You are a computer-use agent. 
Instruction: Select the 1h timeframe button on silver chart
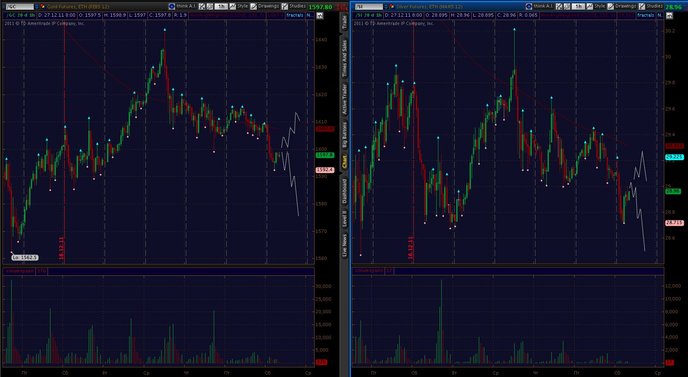(x=578, y=7)
